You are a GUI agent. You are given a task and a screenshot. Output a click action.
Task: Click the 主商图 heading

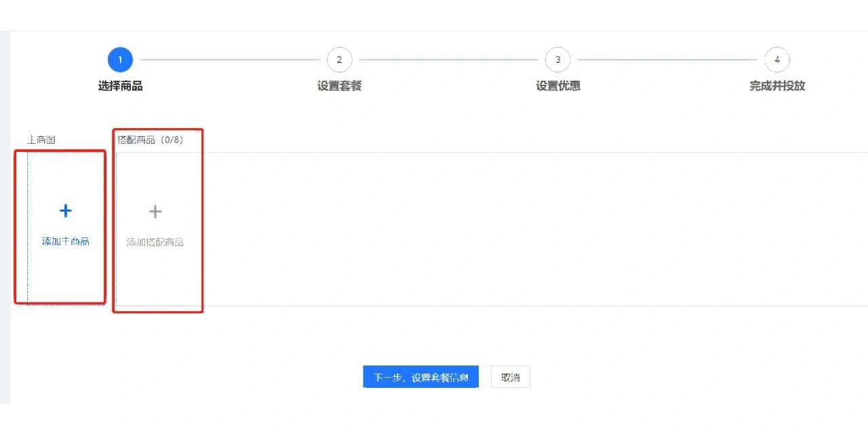[41, 140]
